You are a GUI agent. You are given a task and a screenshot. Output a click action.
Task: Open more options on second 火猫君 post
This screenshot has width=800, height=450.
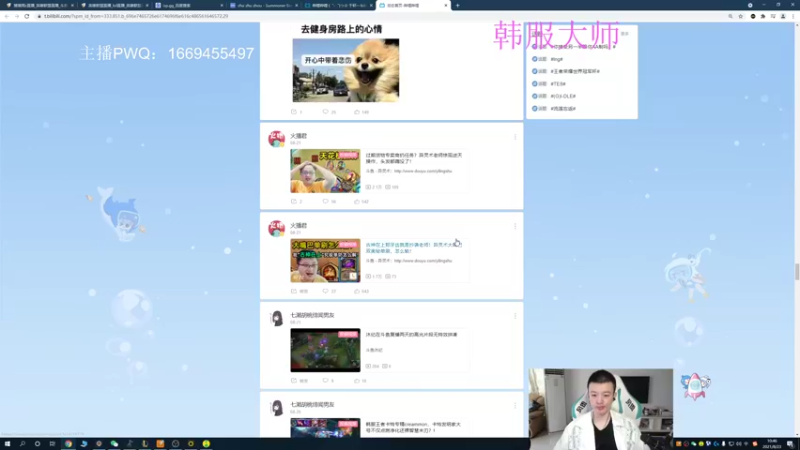[515, 226]
